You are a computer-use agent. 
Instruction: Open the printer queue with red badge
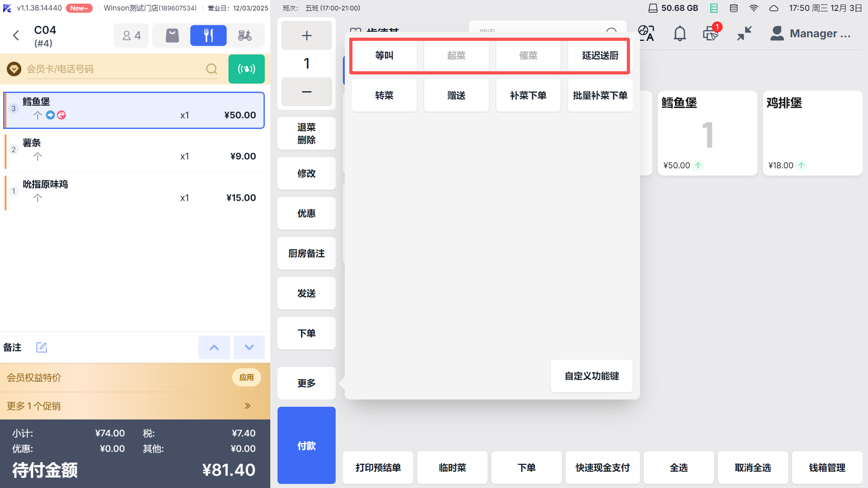tap(711, 34)
